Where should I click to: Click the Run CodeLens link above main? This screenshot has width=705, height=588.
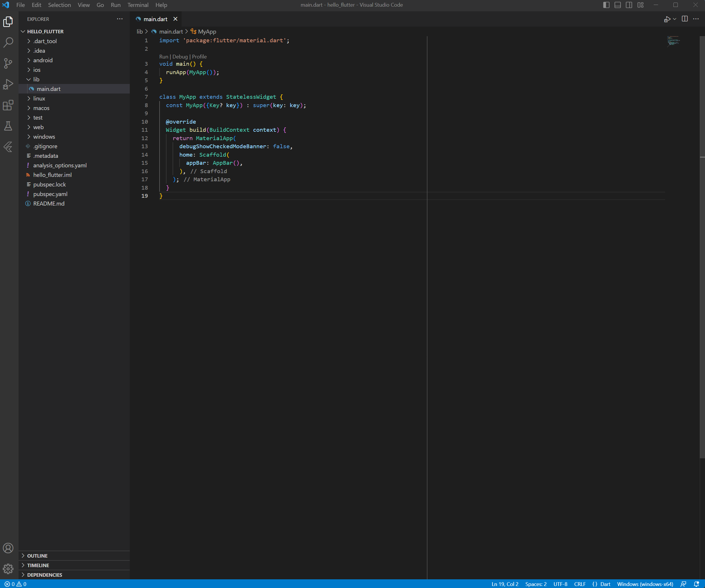pos(164,57)
